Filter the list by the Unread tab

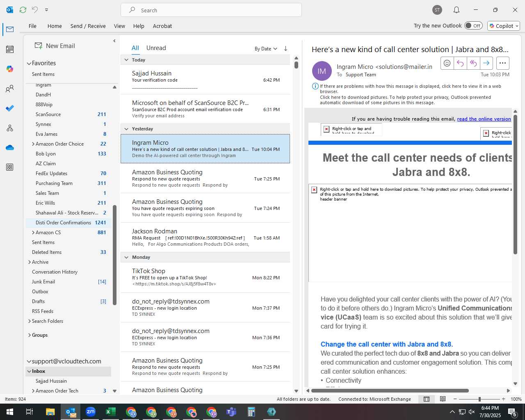point(156,48)
